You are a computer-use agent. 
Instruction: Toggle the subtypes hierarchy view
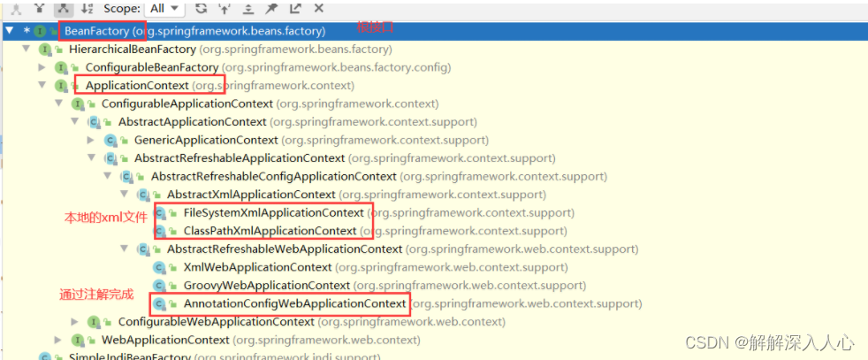[63, 7]
